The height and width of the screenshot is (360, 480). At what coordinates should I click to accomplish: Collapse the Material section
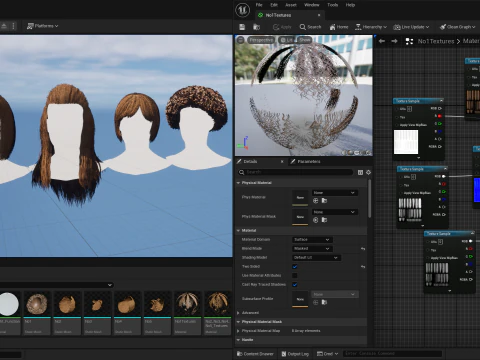238,231
